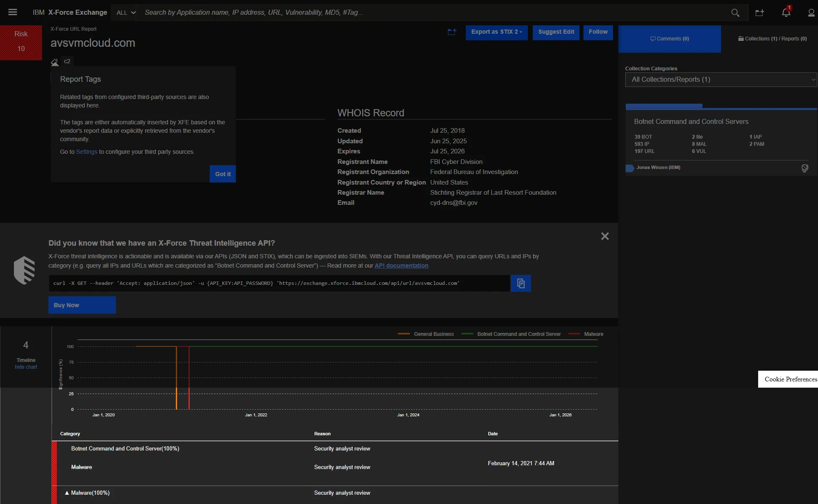Open IBM X-Force Exchange home logo
The image size is (818, 504).
(70, 13)
